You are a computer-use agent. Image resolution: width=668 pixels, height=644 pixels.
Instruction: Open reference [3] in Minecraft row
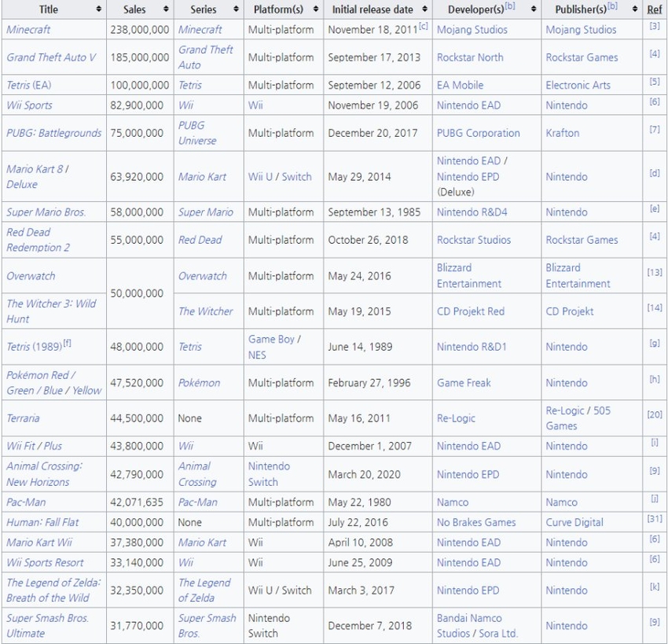click(655, 26)
